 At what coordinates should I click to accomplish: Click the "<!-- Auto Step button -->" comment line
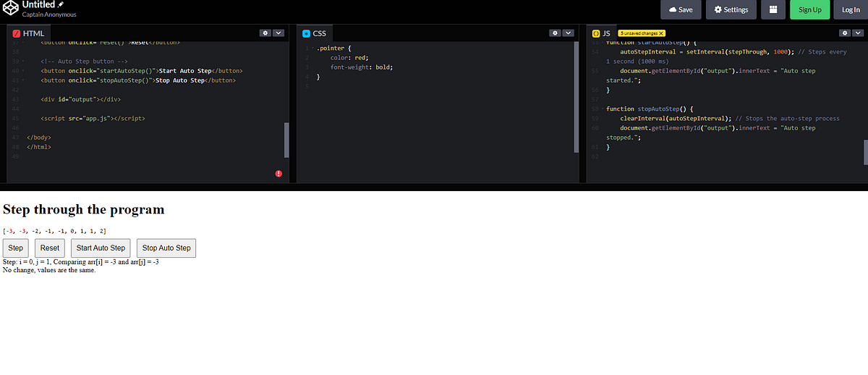84,62
